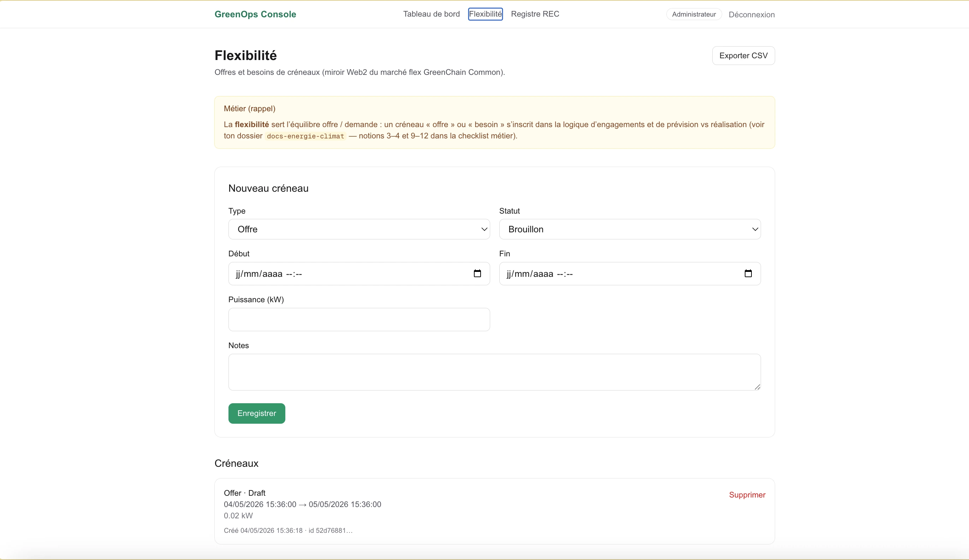Viewport: 969px width, 560px height.
Task: Open calendar picker in Fin field
Action: 748,273
